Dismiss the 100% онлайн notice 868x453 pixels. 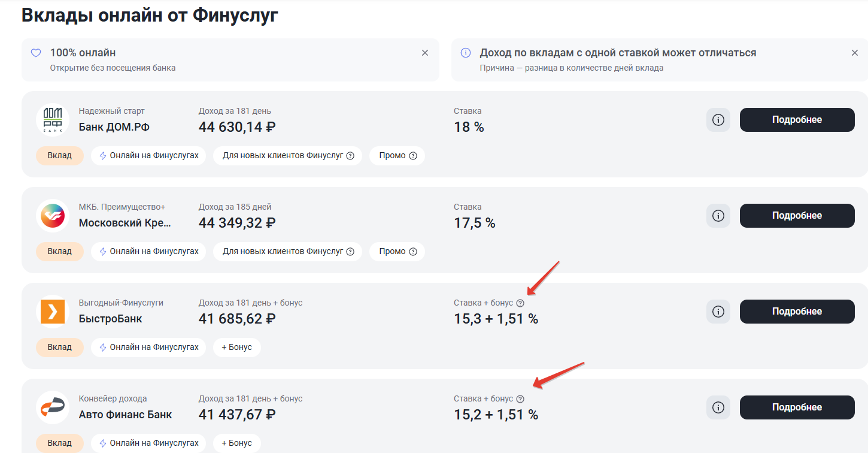(x=425, y=53)
